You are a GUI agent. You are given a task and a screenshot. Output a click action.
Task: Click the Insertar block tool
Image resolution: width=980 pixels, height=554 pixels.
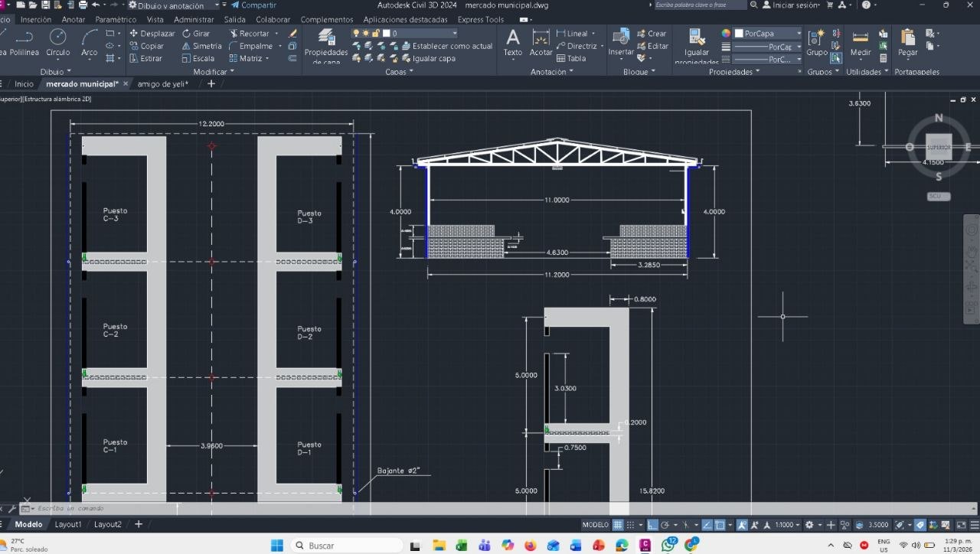click(621, 43)
